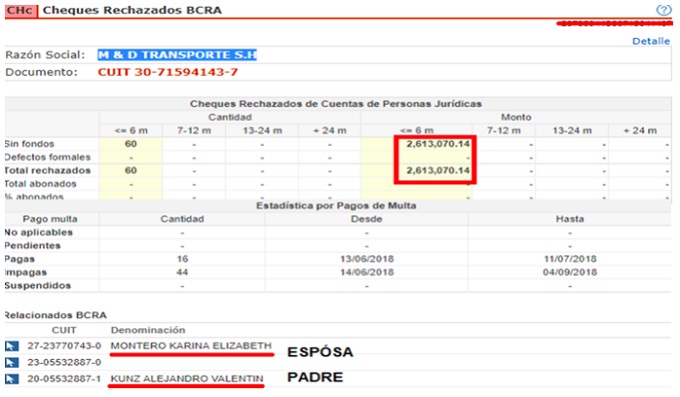Click the Cheques Rechazados BCRA title

(132, 10)
